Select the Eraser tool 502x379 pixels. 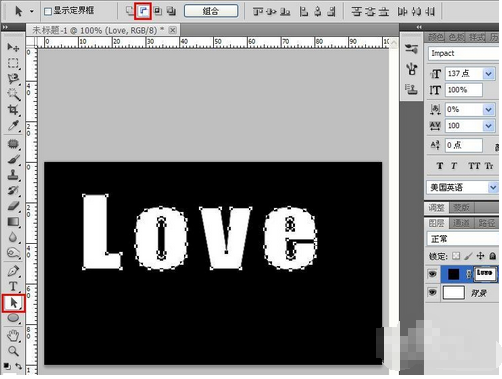coord(13,206)
